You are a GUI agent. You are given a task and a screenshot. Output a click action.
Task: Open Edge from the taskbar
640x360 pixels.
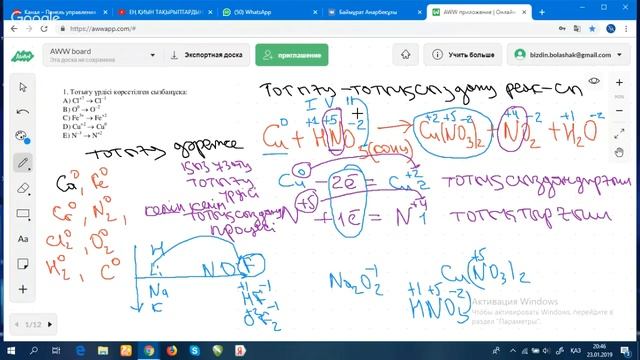pyautogui.click(x=80, y=351)
